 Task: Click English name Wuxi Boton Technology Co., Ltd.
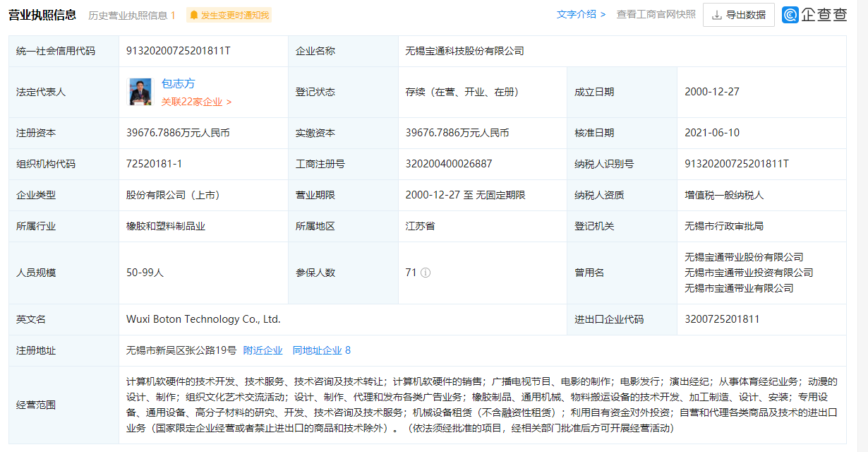click(x=203, y=319)
